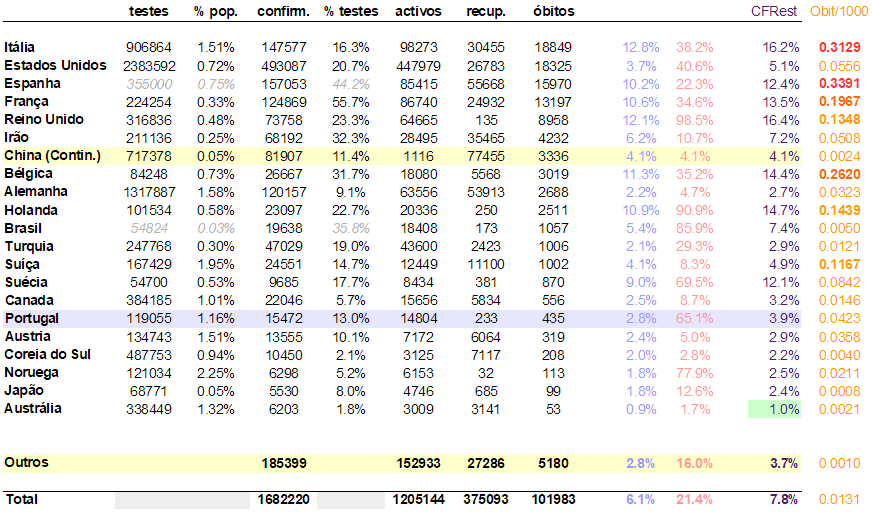
Task: Select Portugal's confirmed value 15472
Action: coord(284,318)
